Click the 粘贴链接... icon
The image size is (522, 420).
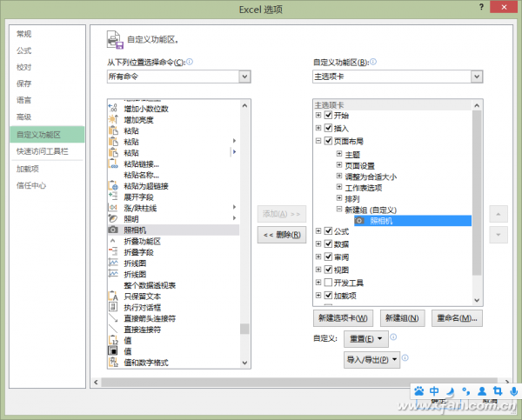coord(113,163)
